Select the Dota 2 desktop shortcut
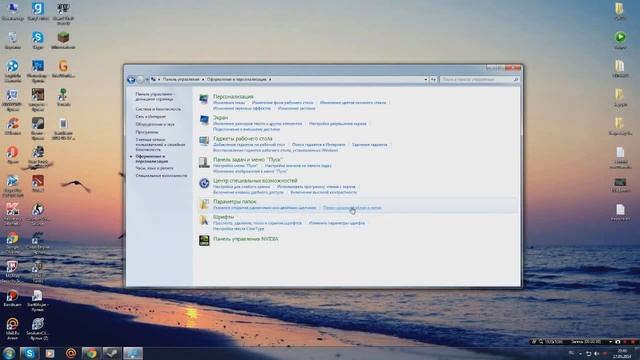Screen dimensions: 640x360 tap(38, 184)
